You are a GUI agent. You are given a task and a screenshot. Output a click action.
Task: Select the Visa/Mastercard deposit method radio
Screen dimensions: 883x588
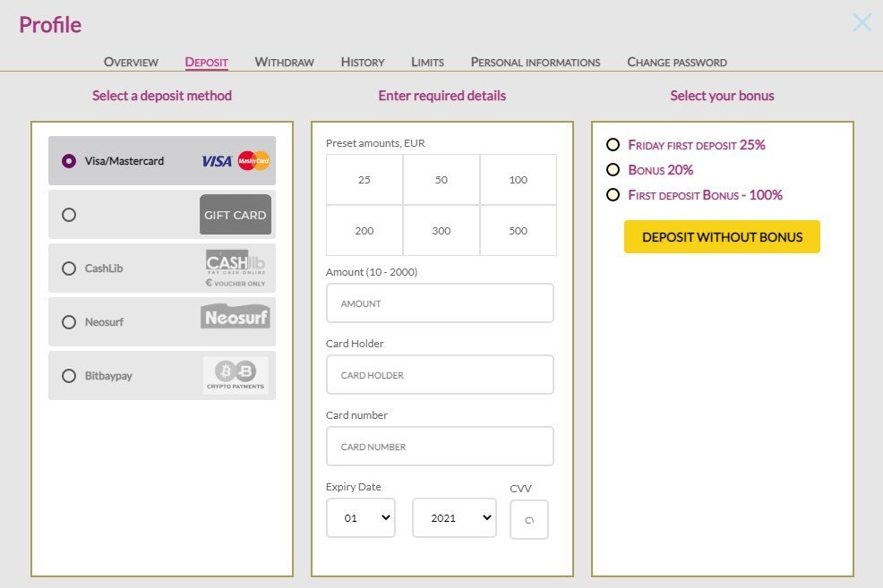pos(69,159)
